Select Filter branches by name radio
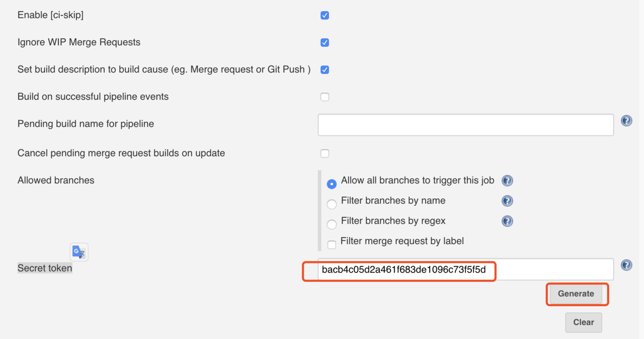The image size is (644, 339). (x=332, y=205)
